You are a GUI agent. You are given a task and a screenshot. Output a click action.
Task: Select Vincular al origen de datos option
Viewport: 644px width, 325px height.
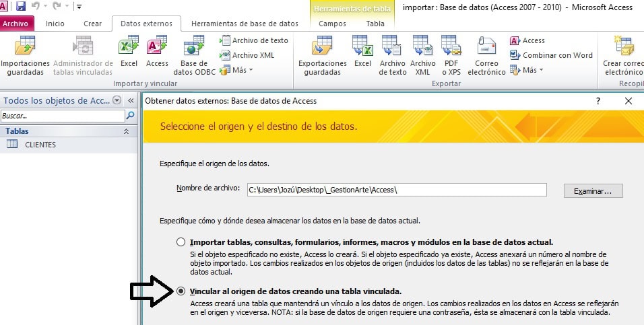tap(181, 291)
